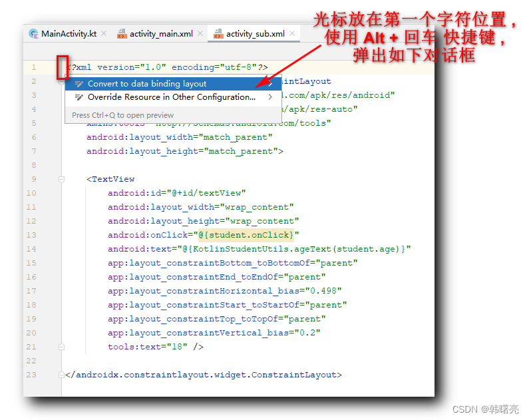
Task: Close the activity_sub.xml tab
Action: (292, 34)
